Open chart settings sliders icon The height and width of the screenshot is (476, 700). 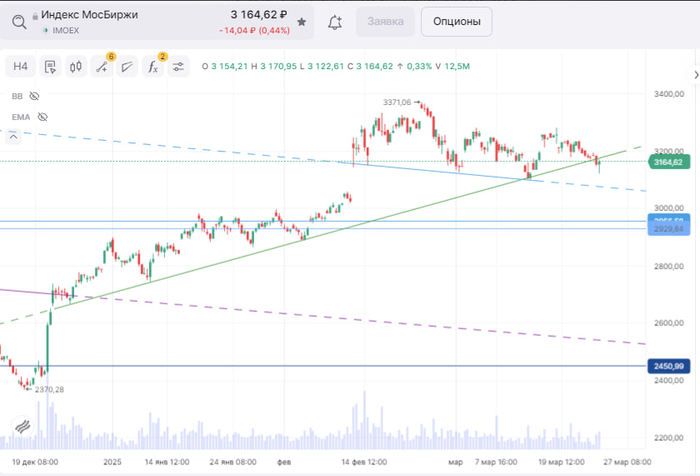tap(179, 67)
